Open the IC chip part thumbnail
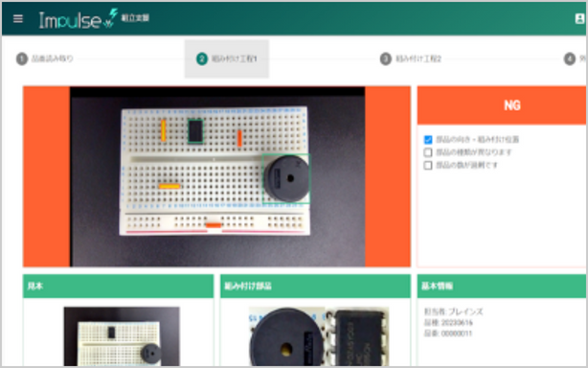 [358, 336]
